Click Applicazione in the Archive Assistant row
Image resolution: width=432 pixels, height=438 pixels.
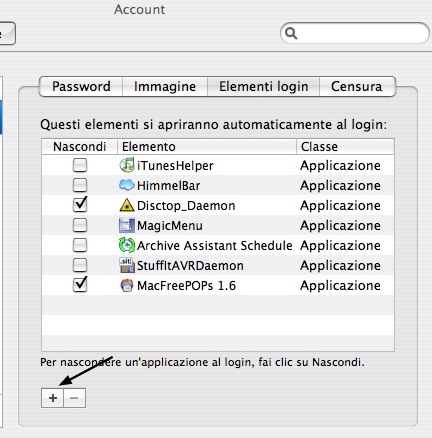tap(340, 246)
